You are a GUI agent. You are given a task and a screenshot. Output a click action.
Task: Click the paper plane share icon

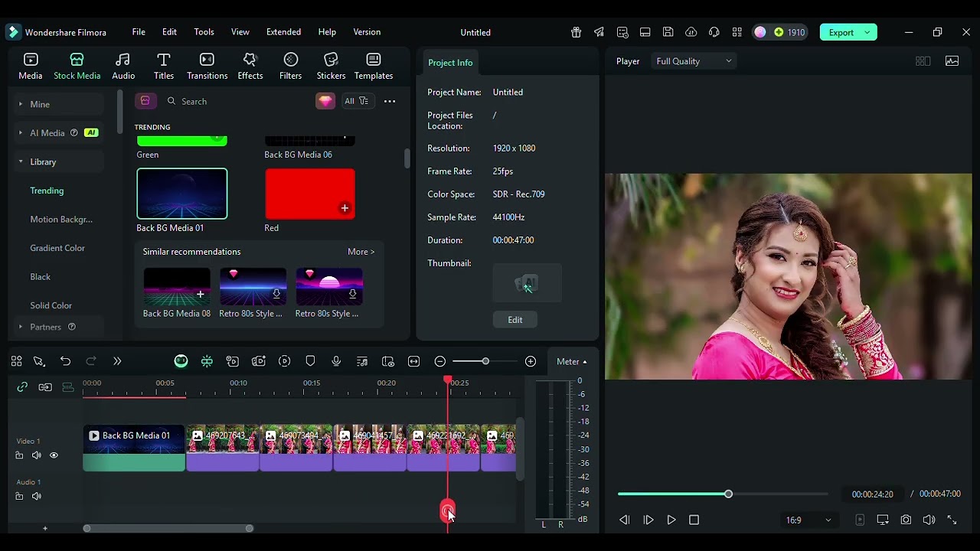point(599,32)
